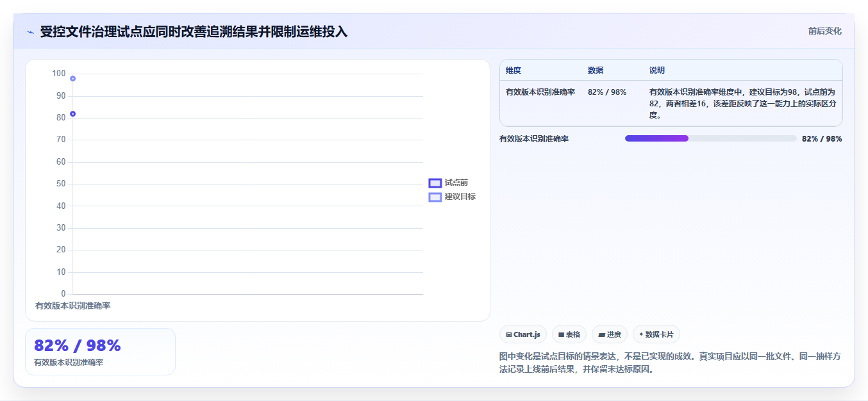Click the large 82% / 98% data card value

coord(78,346)
